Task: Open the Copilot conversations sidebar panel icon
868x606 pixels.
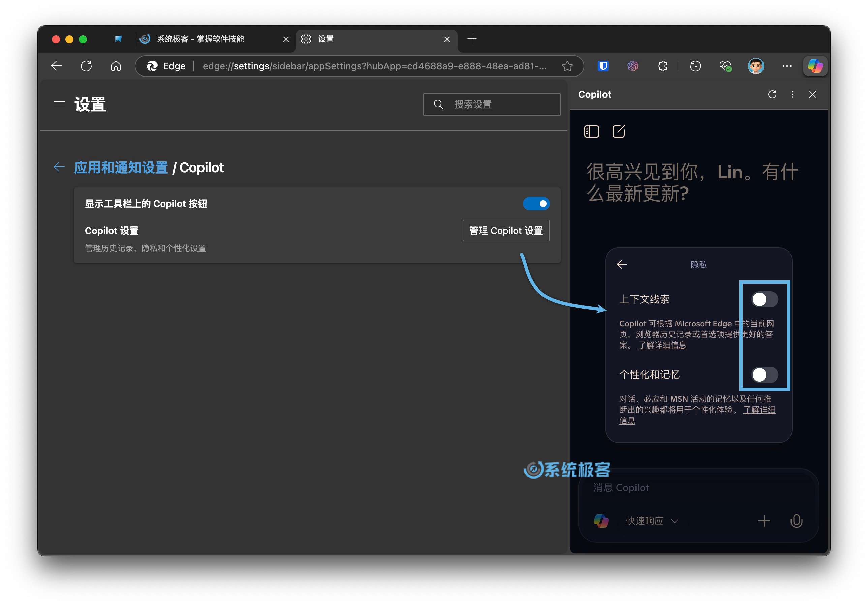Action: pos(591,131)
